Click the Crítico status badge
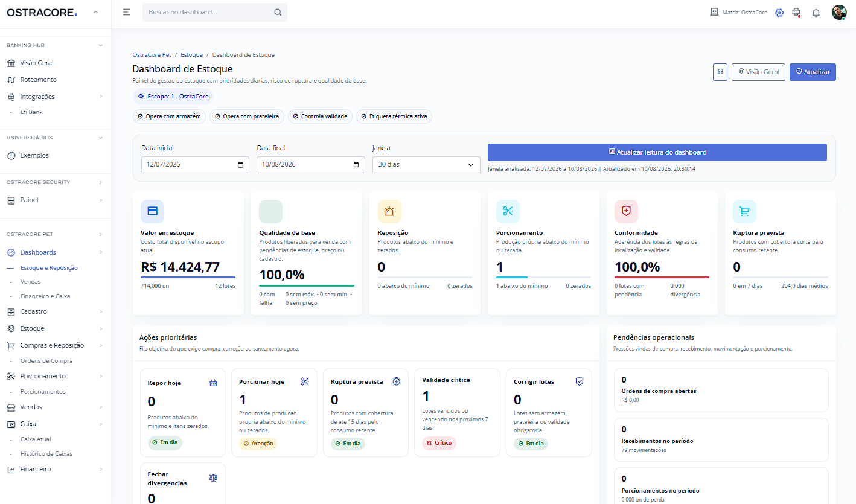Image resolution: width=856 pixels, height=504 pixels. (x=439, y=443)
